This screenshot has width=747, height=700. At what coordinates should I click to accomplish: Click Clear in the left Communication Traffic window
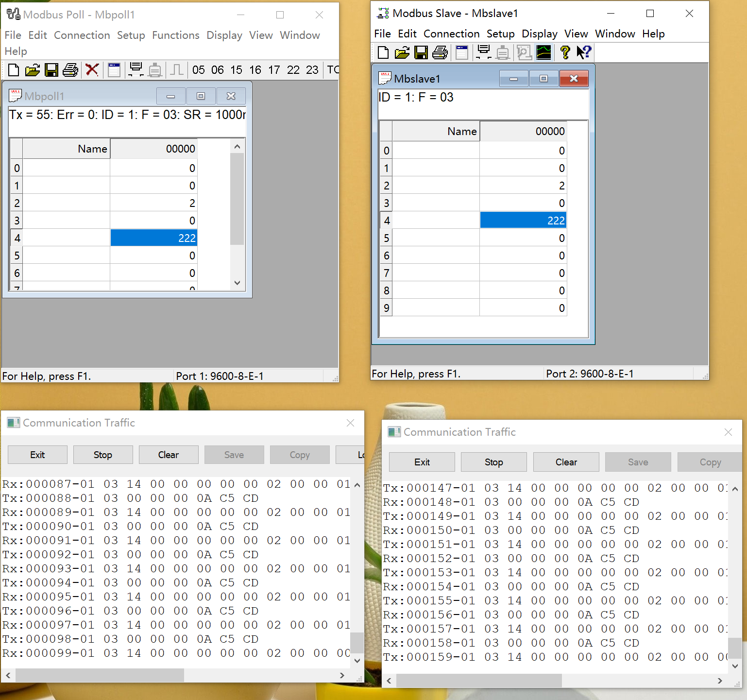coord(169,455)
